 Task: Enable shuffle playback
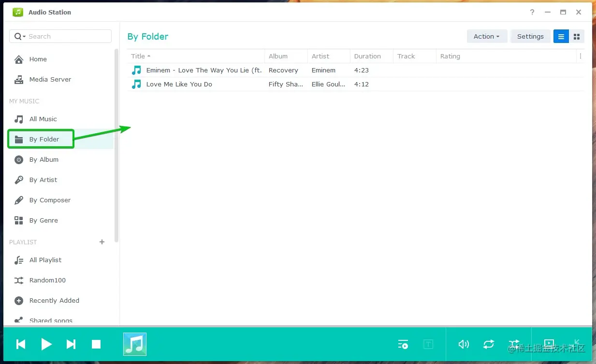514,344
